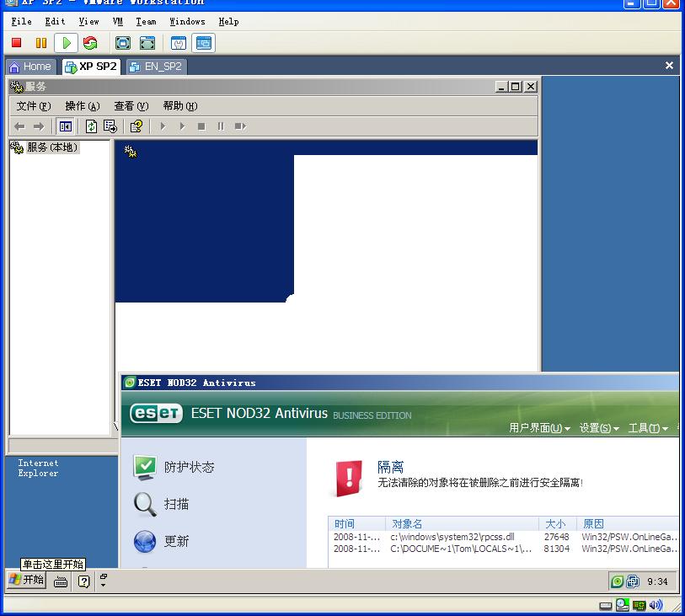This screenshot has width=685, height=616.
Task: Click the Services back arrow icon
Action: (x=19, y=126)
